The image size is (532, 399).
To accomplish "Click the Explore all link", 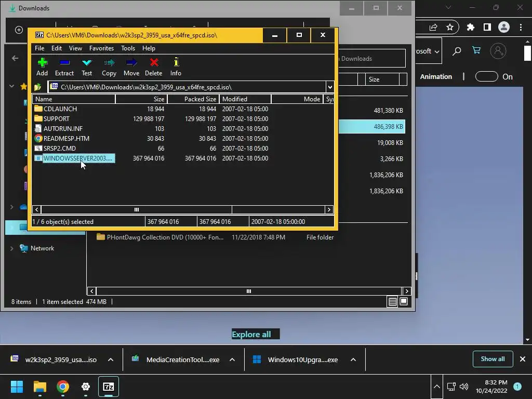I will [x=251, y=334].
